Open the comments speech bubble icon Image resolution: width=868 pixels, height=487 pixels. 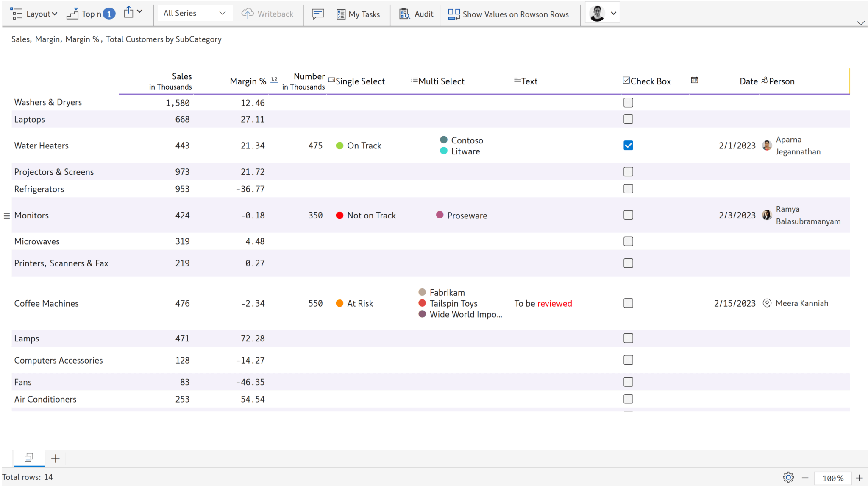[x=318, y=14]
